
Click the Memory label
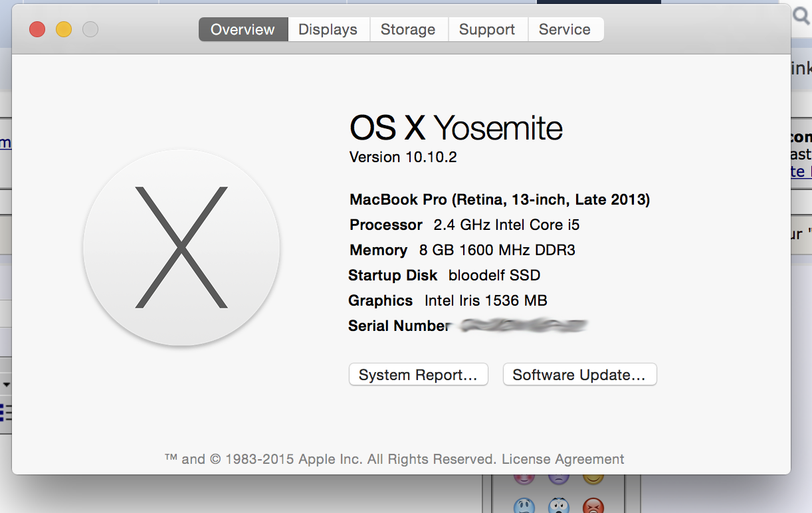coord(378,250)
